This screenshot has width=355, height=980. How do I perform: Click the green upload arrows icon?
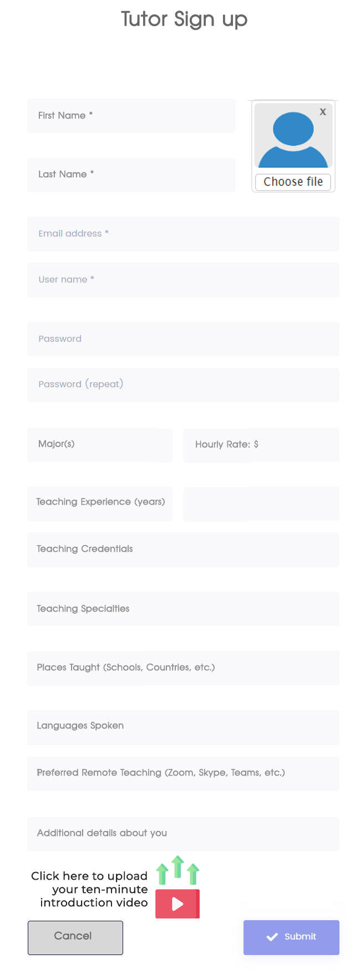point(177,870)
